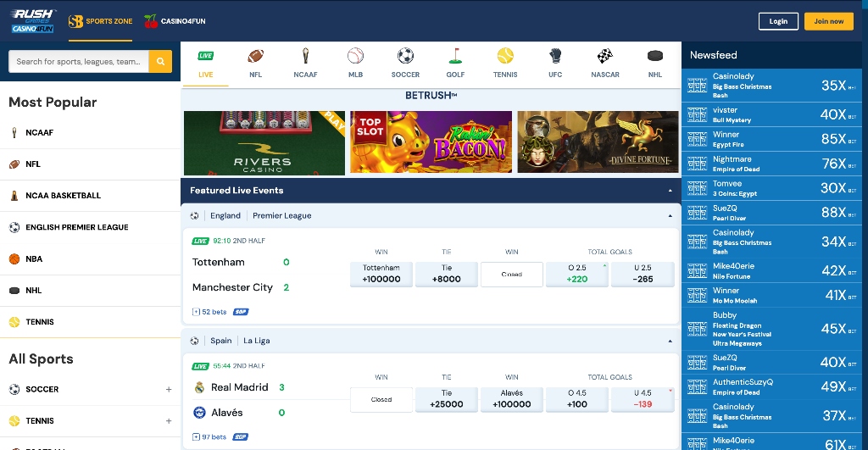This screenshot has width=868, height=450.
Task: Open NCAA Basketball in Most Popular
Action: click(x=90, y=196)
